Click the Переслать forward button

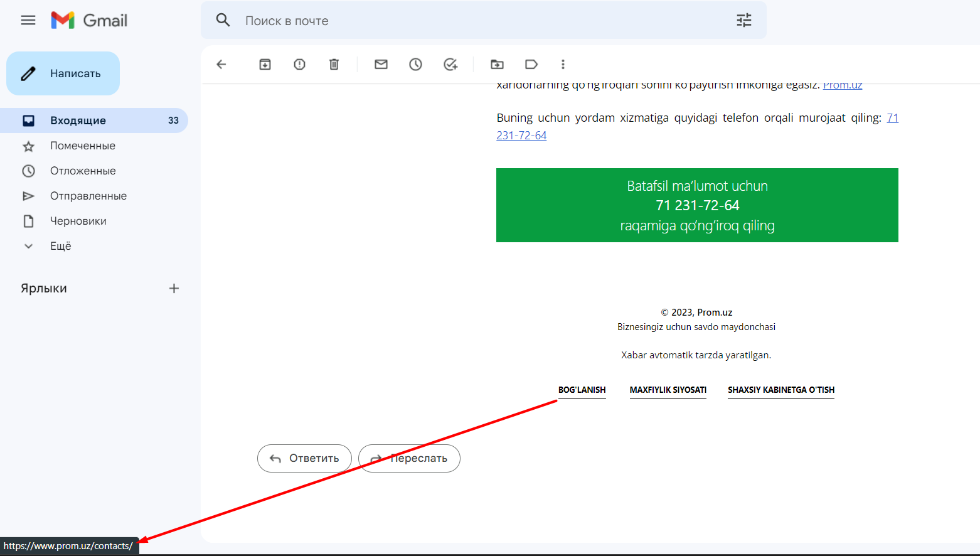(409, 458)
